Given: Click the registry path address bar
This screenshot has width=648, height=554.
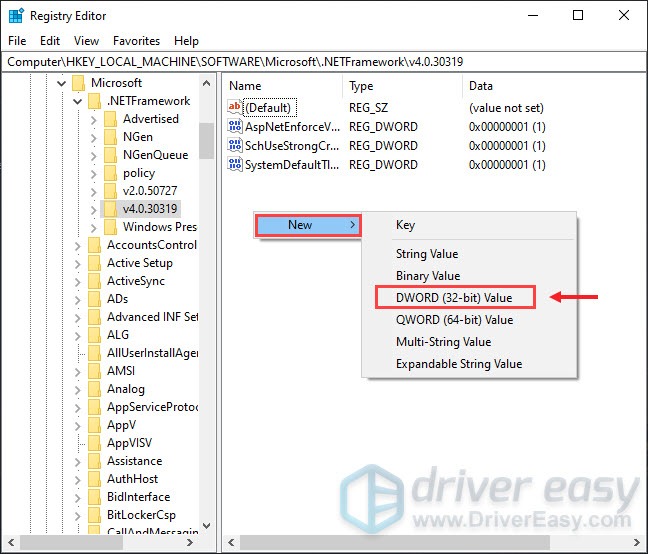Looking at the screenshot, I should click(324, 62).
